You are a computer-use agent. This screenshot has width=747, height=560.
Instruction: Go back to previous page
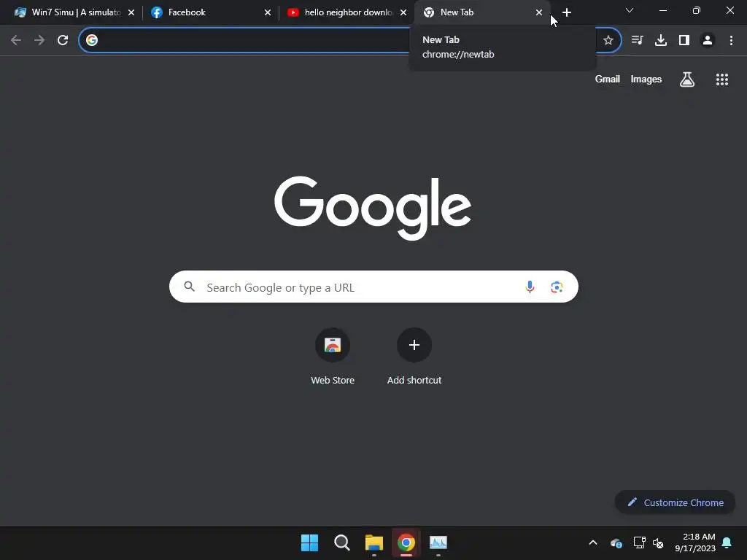16,40
